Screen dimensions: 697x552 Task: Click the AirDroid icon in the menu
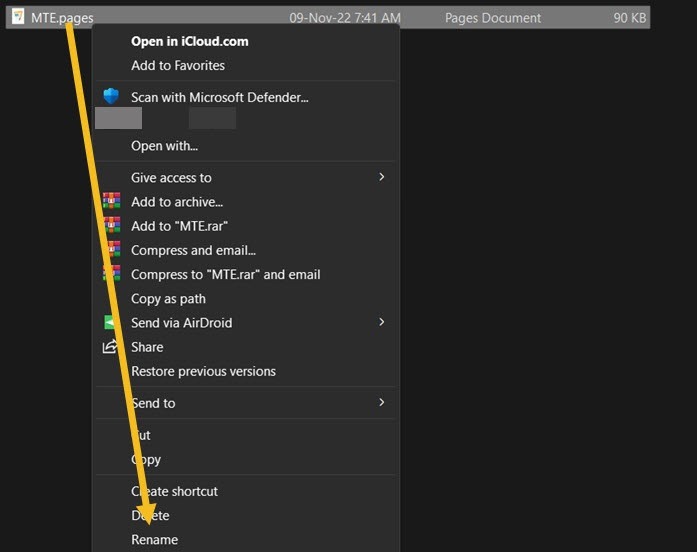111,322
